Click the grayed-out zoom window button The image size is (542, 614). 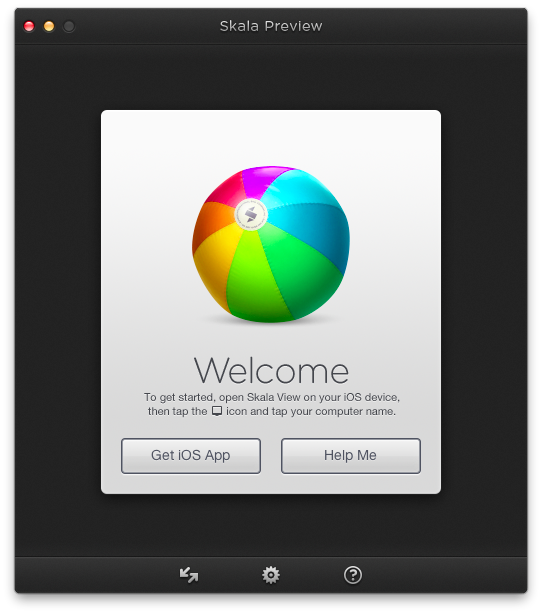69,26
